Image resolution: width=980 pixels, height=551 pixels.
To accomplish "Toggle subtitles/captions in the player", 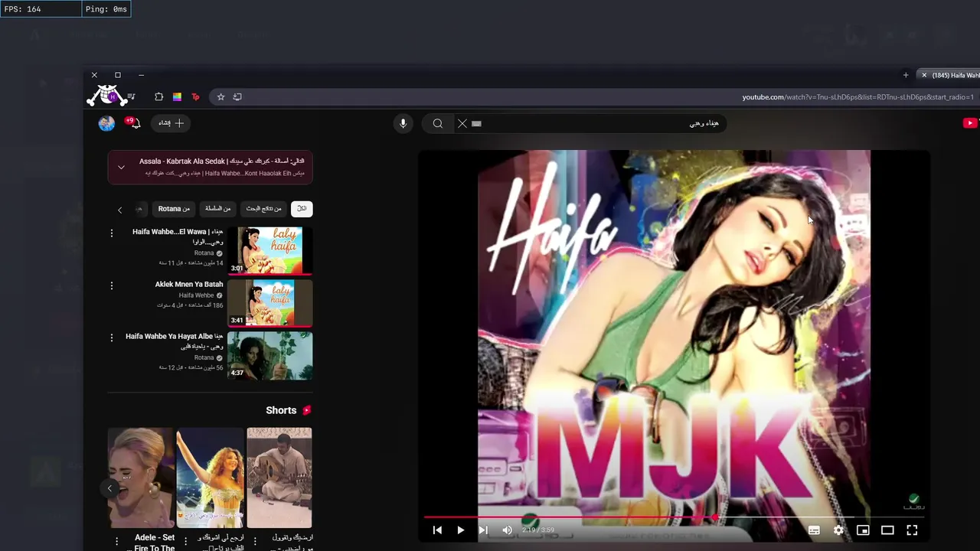I will [x=814, y=530].
